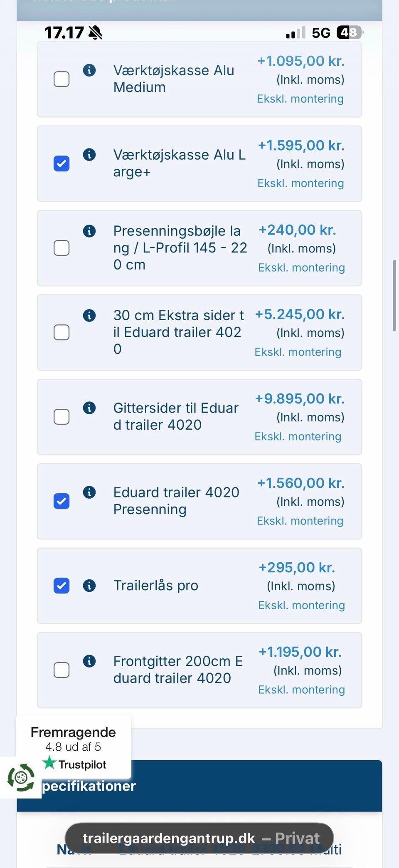Open Gittersider til Eduard trailer info icon
Screen dimensions: 399x868
(89, 408)
